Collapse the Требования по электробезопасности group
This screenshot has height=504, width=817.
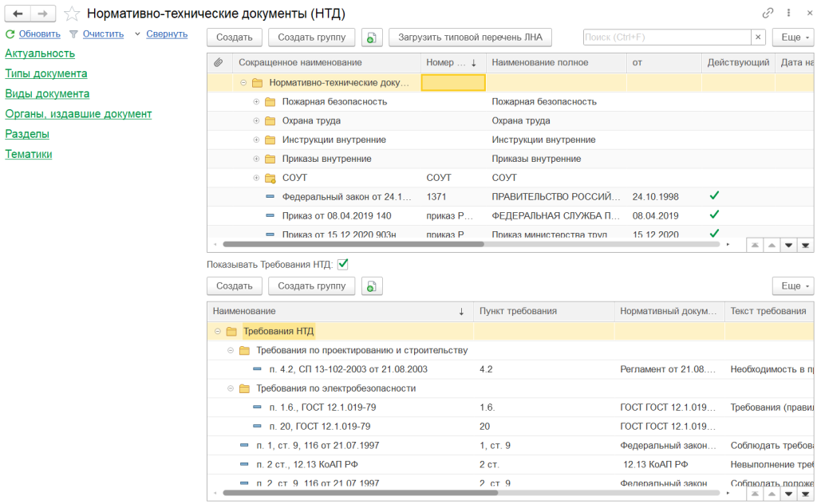point(231,388)
